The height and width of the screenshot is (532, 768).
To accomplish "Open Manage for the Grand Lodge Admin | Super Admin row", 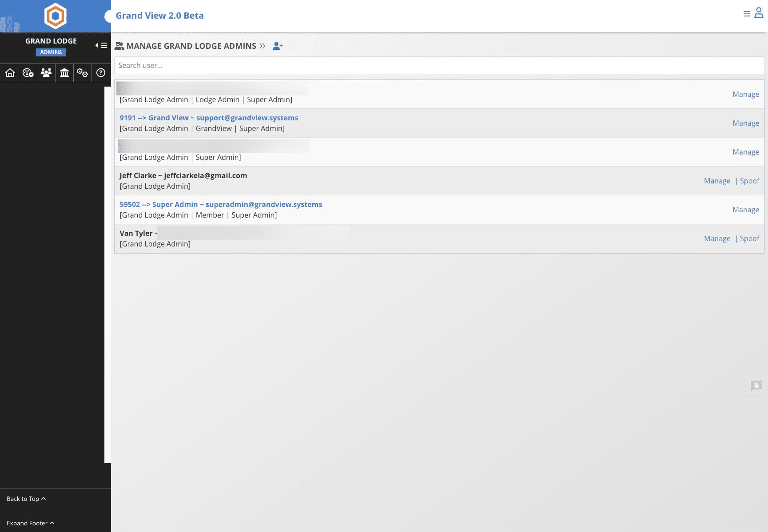I will click(x=746, y=152).
